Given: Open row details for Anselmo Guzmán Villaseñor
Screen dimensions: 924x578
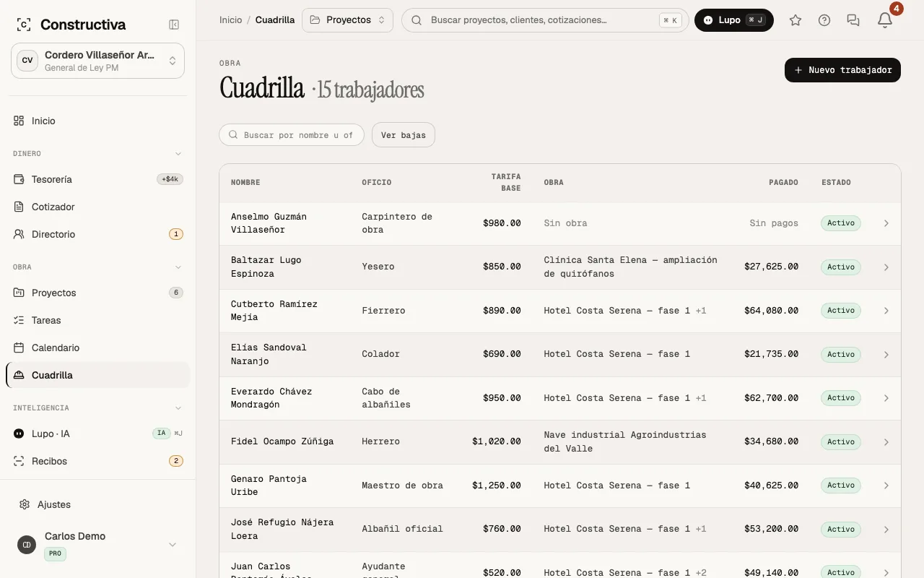Looking at the screenshot, I should point(886,223).
